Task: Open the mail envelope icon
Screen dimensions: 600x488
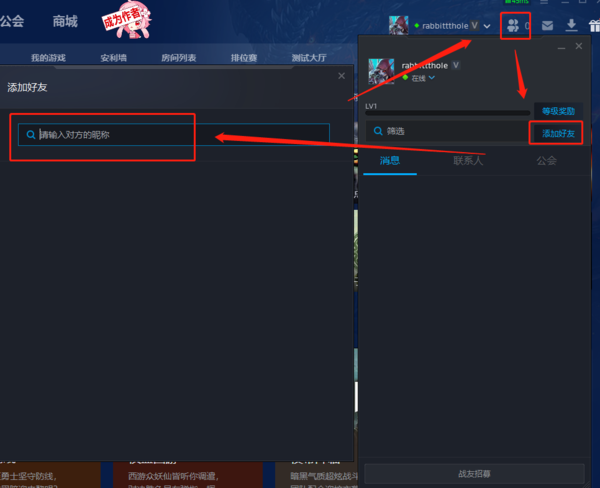Action: (x=547, y=26)
